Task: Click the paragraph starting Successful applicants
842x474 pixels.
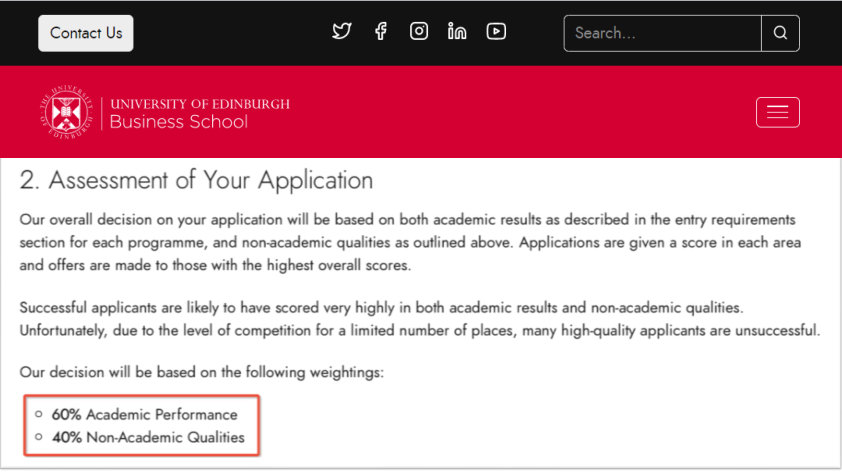Action: (x=420, y=319)
